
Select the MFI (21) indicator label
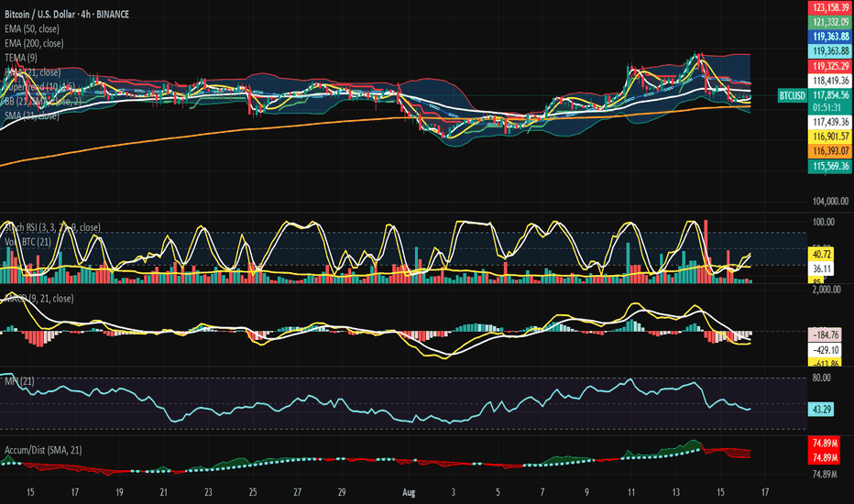(19, 381)
